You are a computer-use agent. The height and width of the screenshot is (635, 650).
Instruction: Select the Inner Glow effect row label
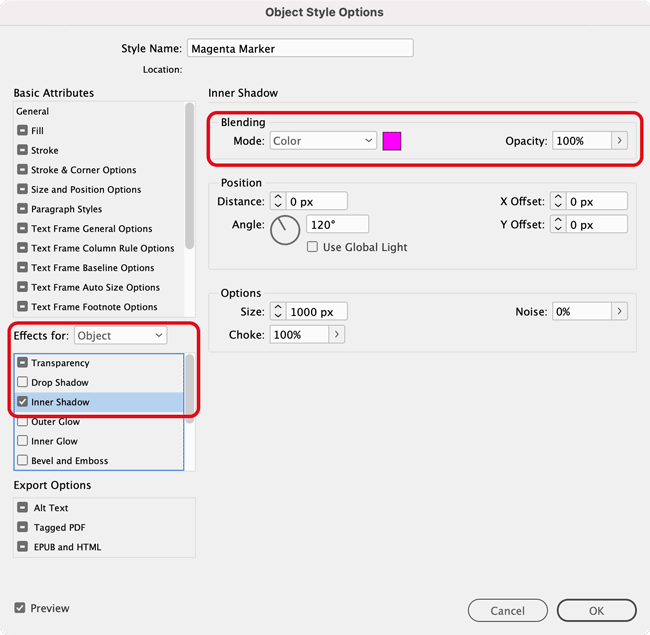point(54,441)
